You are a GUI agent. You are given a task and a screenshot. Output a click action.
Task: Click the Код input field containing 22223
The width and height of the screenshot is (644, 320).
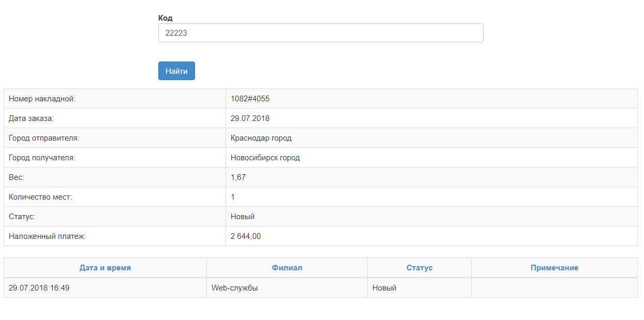pos(321,33)
